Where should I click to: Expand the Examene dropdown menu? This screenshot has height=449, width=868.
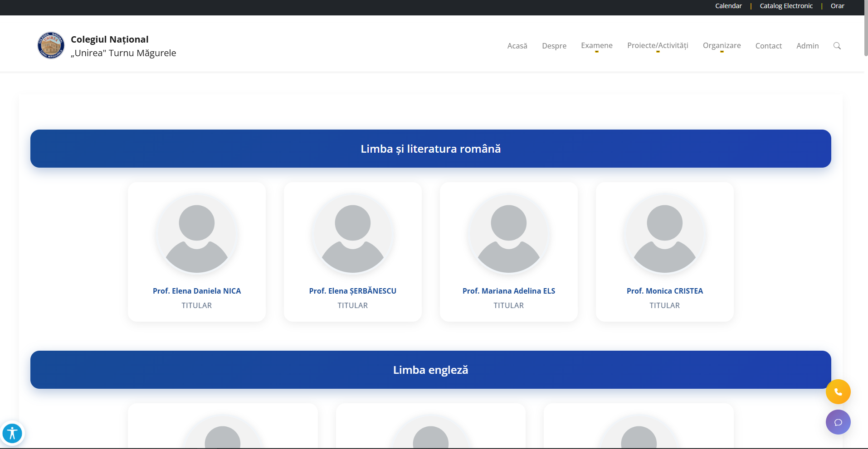pyautogui.click(x=597, y=46)
